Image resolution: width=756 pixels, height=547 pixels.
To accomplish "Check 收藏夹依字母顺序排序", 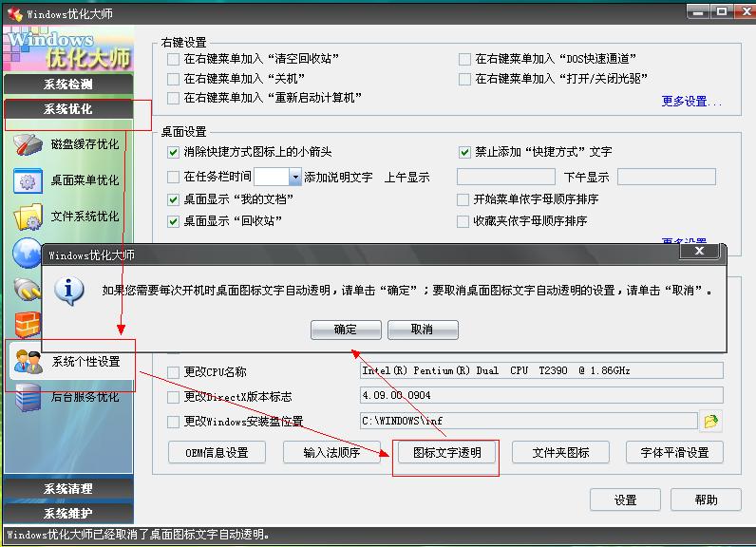I will click(463, 221).
